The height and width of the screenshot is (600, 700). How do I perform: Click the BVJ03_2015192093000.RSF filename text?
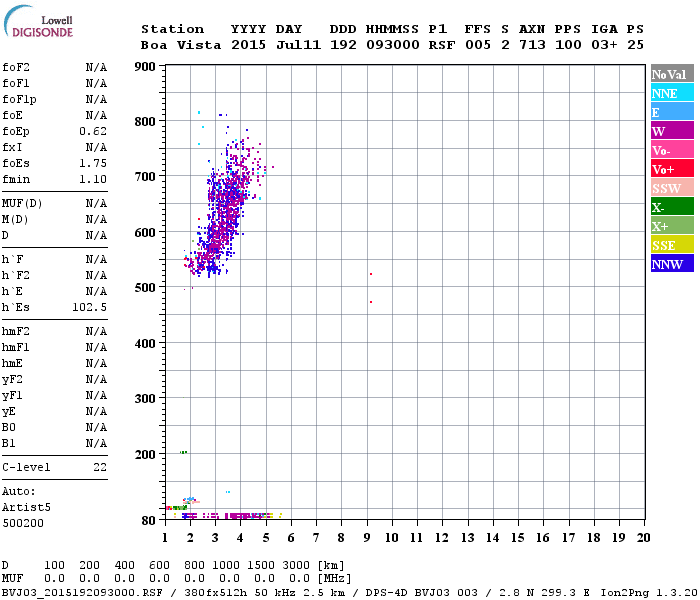click(82, 593)
